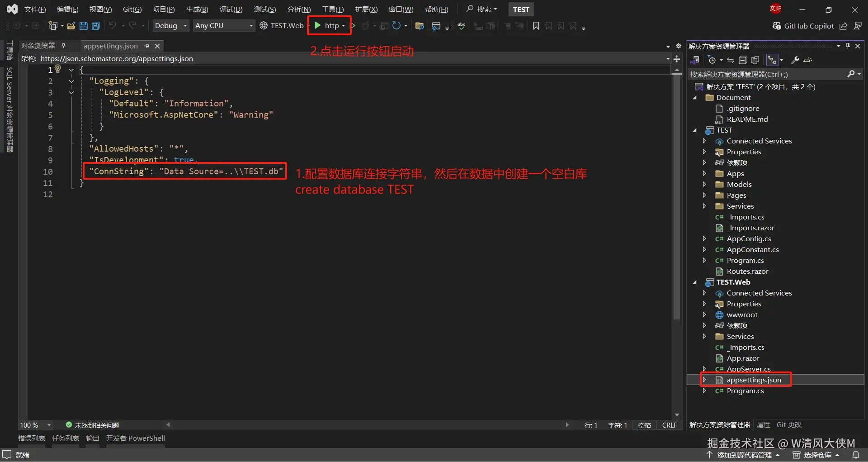Collapse the Logging block on line 2

click(71, 81)
